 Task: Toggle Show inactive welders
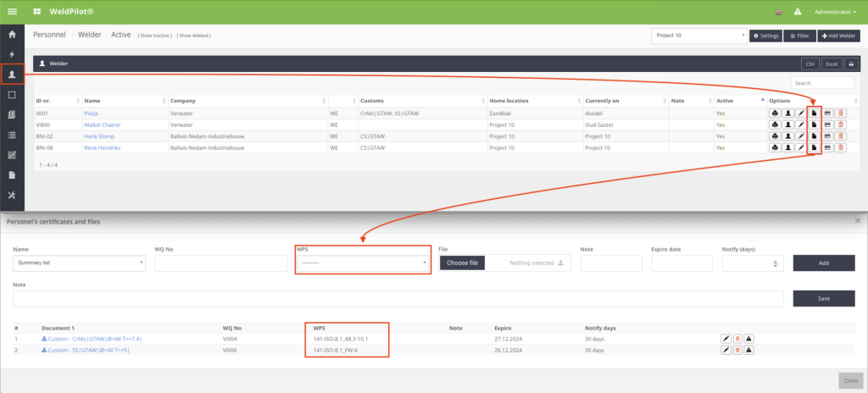pos(155,36)
